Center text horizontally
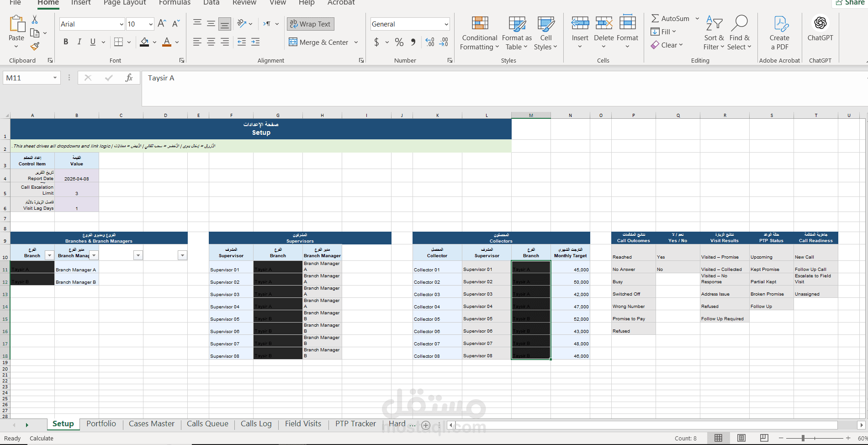Screen dimensions: 868x445 [x=211, y=42]
